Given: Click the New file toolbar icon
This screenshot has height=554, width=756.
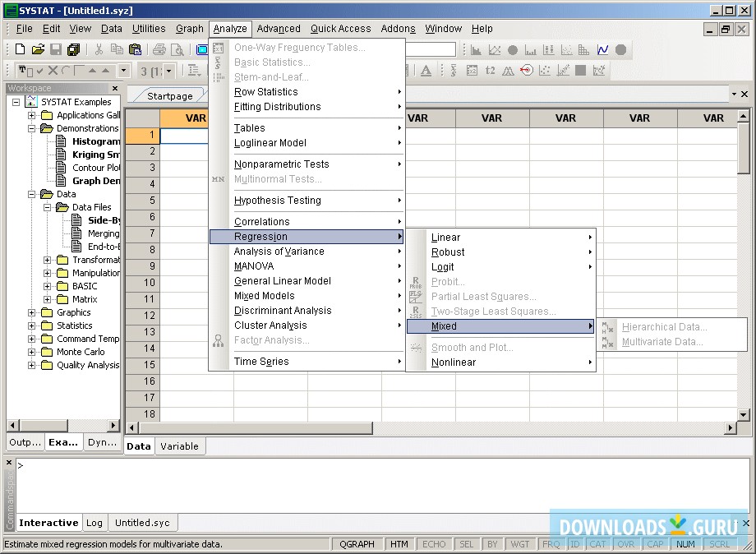Looking at the screenshot, I should click(20, 50).
